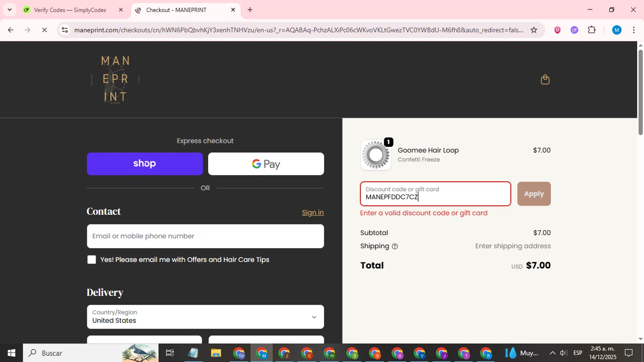Screen dimensions: 644x362
Task: Click the address bar URL
Action: click(298, 30)
